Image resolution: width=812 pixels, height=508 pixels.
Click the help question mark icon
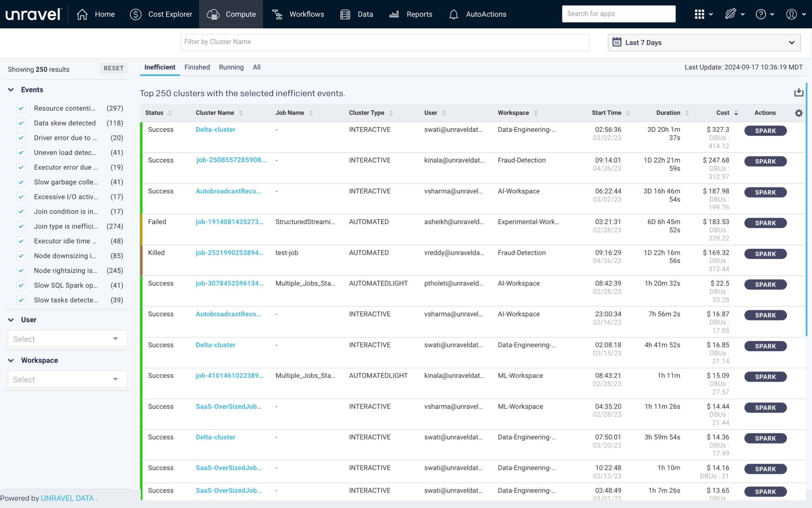(x=761, y=14)
